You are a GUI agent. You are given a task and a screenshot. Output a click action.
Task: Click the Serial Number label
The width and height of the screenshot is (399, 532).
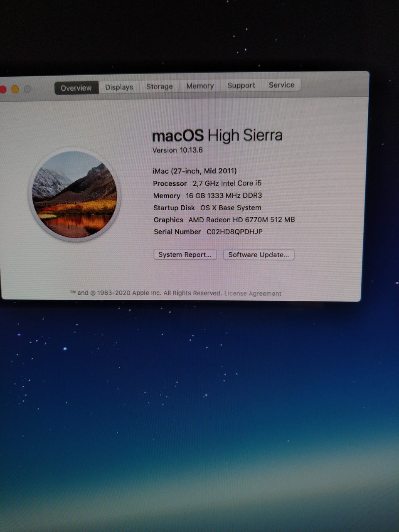(177, 232)
